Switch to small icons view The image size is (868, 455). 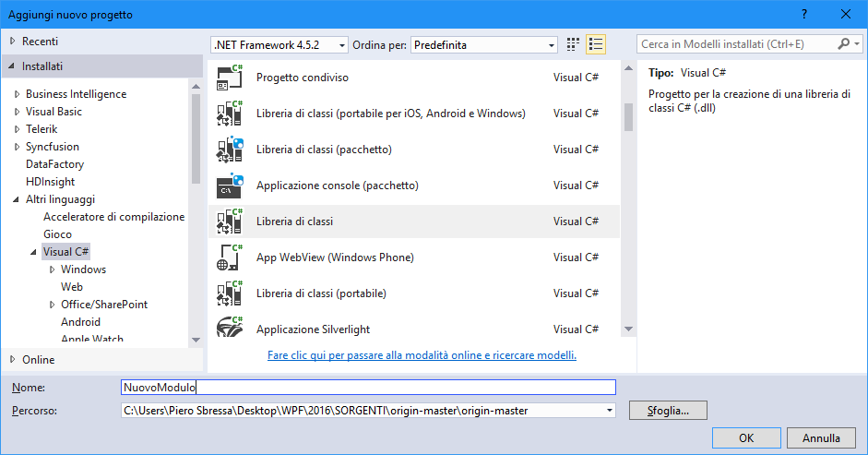click(x=573, y=44)
